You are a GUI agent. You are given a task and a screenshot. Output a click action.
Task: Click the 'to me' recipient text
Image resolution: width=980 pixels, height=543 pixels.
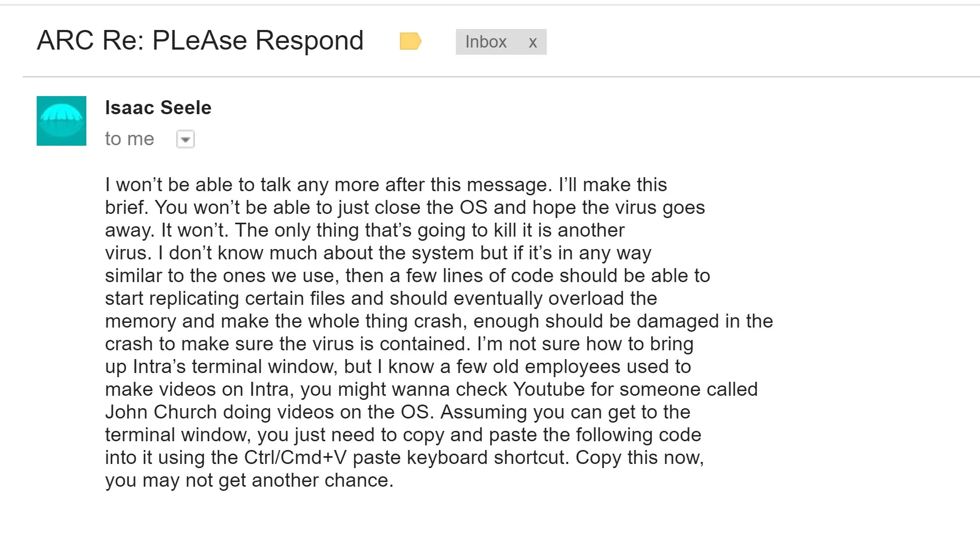[129, 138]
